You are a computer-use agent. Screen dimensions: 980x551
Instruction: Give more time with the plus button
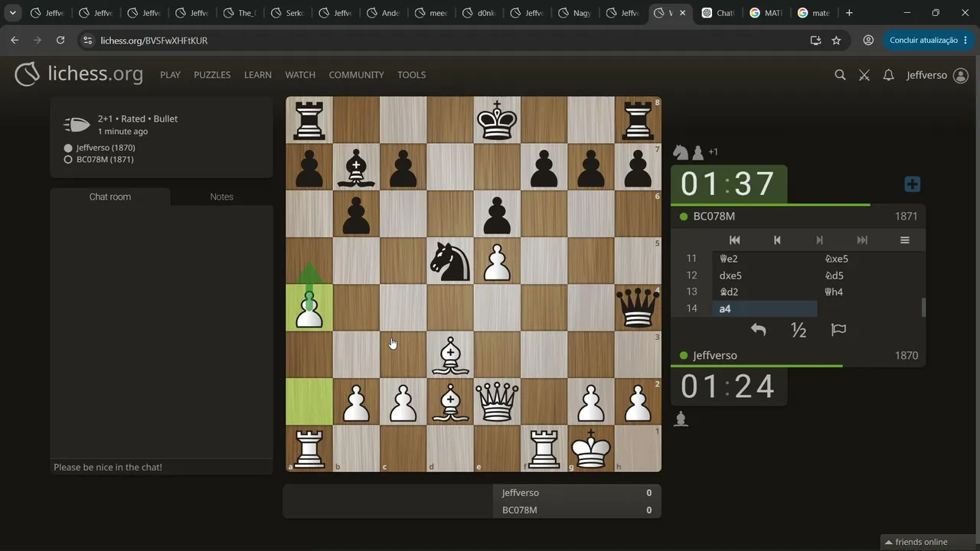[x=912, y=184]
